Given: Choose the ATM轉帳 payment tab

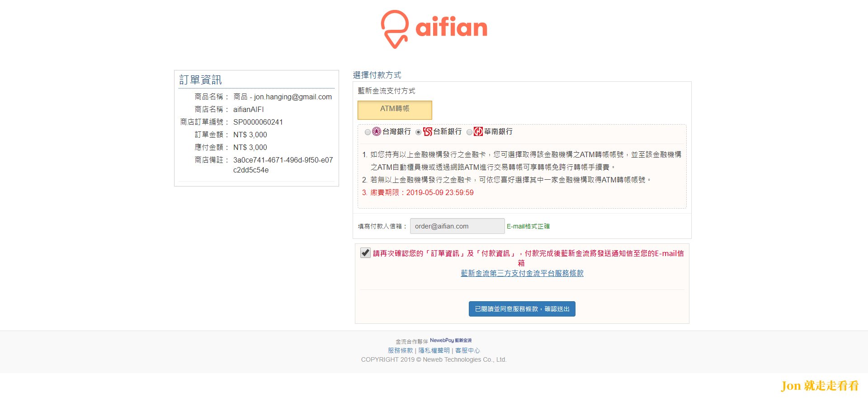Looking at the screenshot, I should [x=395, y=110].
